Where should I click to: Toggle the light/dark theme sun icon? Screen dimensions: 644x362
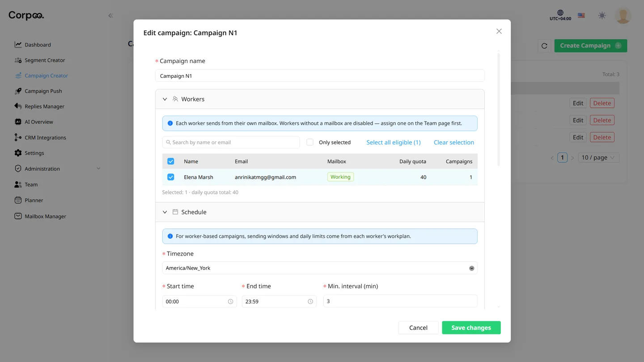(x=602, y=16)
